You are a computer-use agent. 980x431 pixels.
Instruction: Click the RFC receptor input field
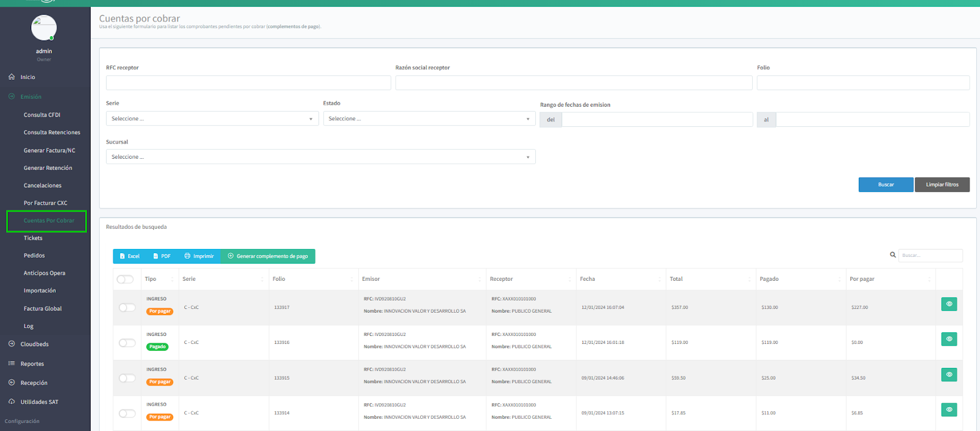tap(248, 83)
